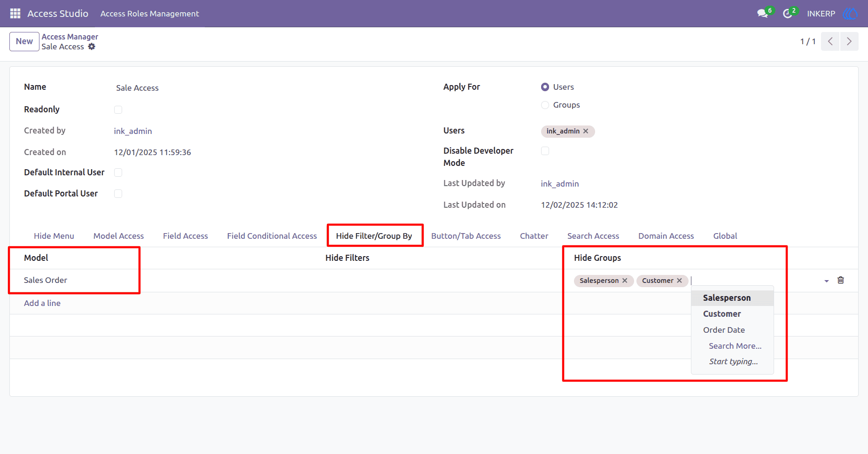Collapse the Hide Groups dropdown arrow

tap(827, 281)
